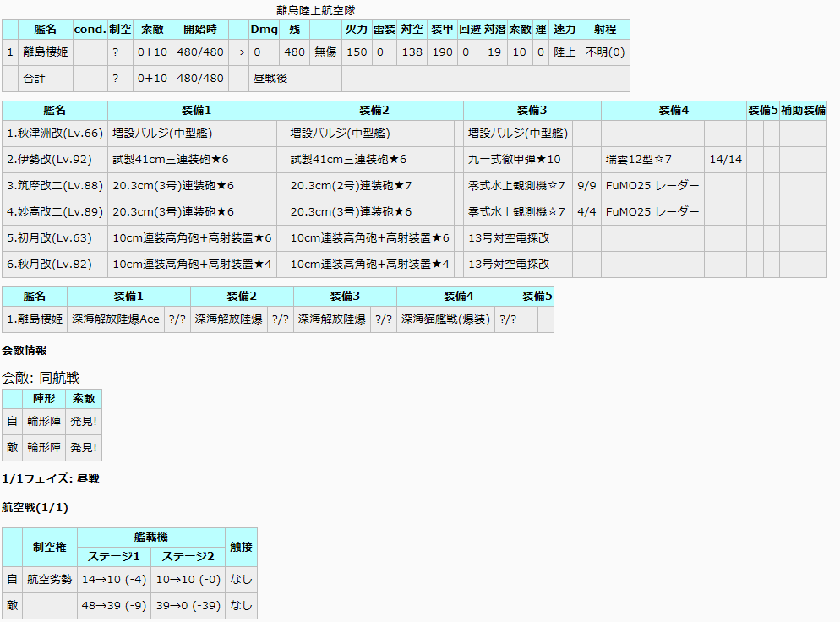Click the 合計 total row label

pos(34,79)
